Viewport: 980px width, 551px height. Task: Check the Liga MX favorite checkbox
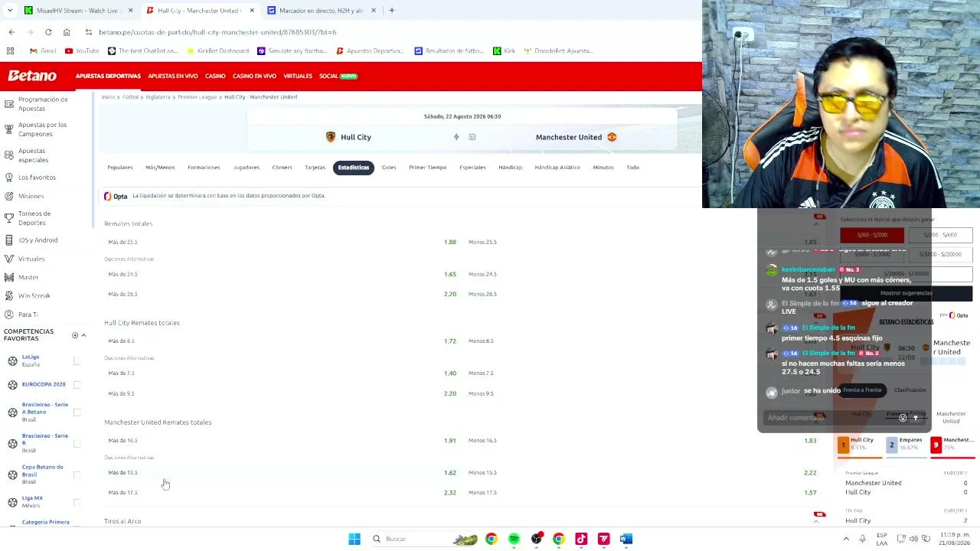point(77,502)
